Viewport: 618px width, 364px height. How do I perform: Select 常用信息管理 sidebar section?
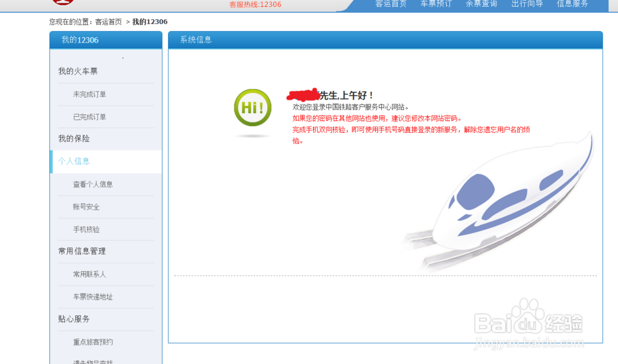point(82,252)
